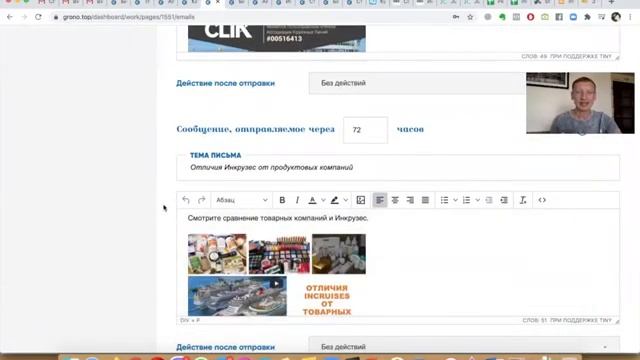This screenshot has width=640, height=360.
Task: Clear the text formatting
Action: (x=523, y=200)
